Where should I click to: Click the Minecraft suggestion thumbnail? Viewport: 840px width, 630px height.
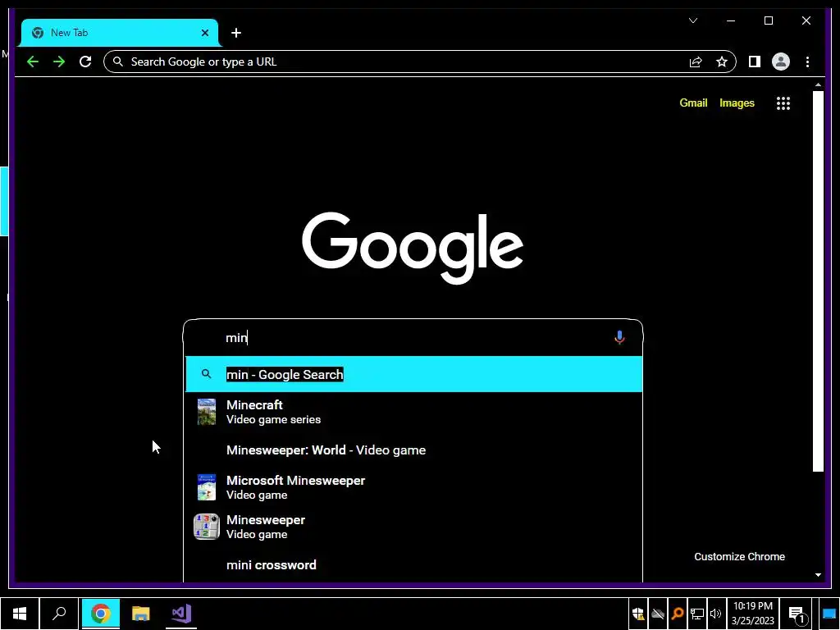pyautogui.click(x=206, y=412)
